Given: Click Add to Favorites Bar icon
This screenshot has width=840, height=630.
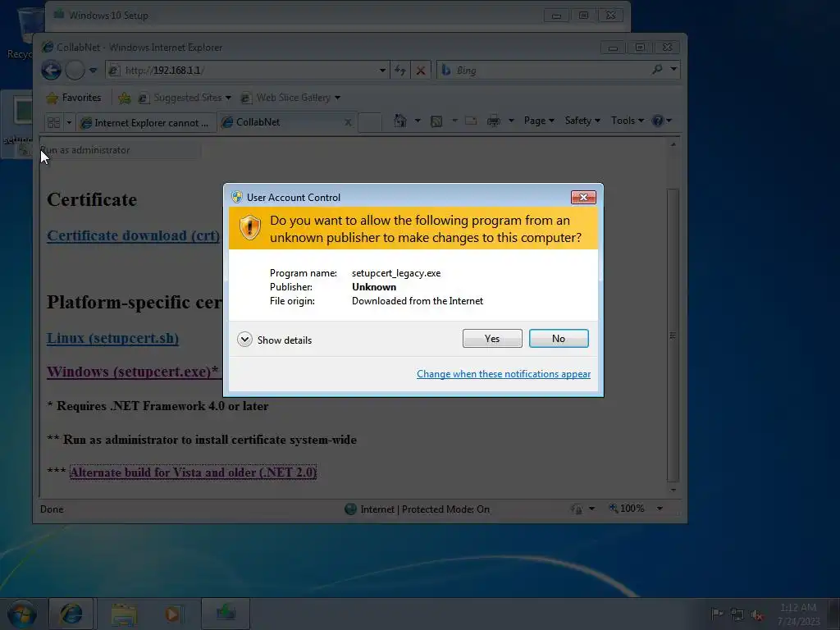Looking at the screenshot, I should click(125, 98).
